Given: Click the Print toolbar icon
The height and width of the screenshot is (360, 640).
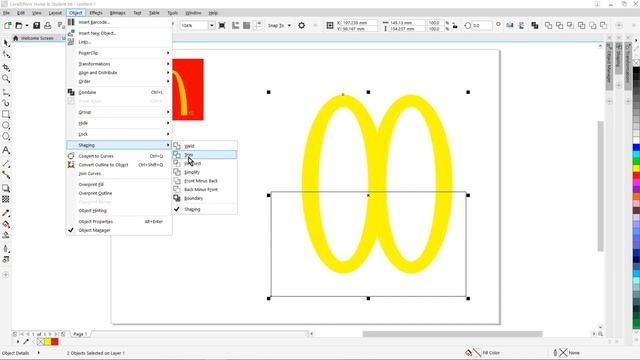Looking at the screenshot, I should click(x=48, y=25).
